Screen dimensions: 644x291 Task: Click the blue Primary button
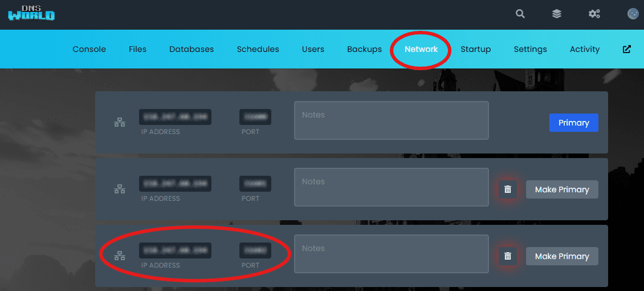coord(573,123)
